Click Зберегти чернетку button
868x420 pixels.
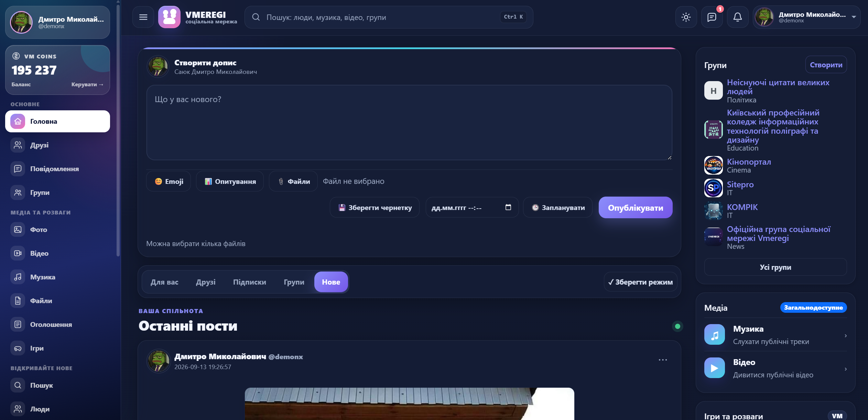375,208
